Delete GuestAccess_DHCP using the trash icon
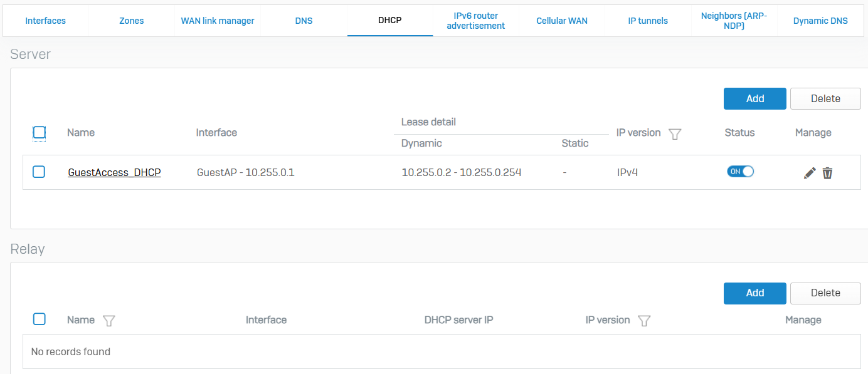868x374 pixels. tap(827, 173)
